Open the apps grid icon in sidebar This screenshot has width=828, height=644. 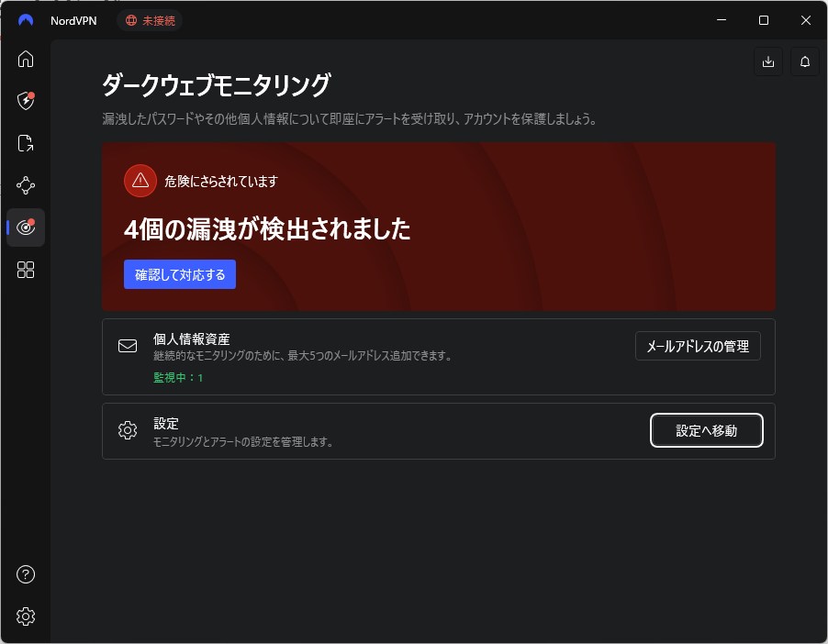pyautogui.click(x=26, y=270)
